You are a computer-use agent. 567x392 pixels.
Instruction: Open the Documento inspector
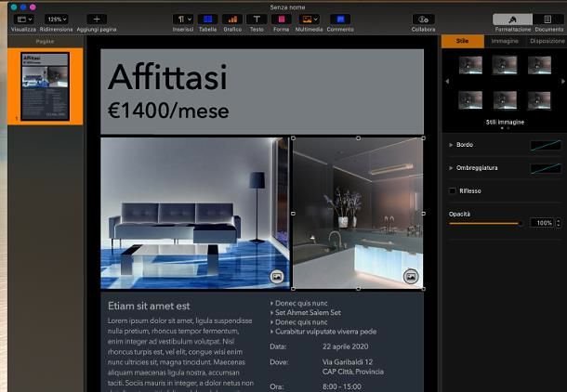[547, 20]
